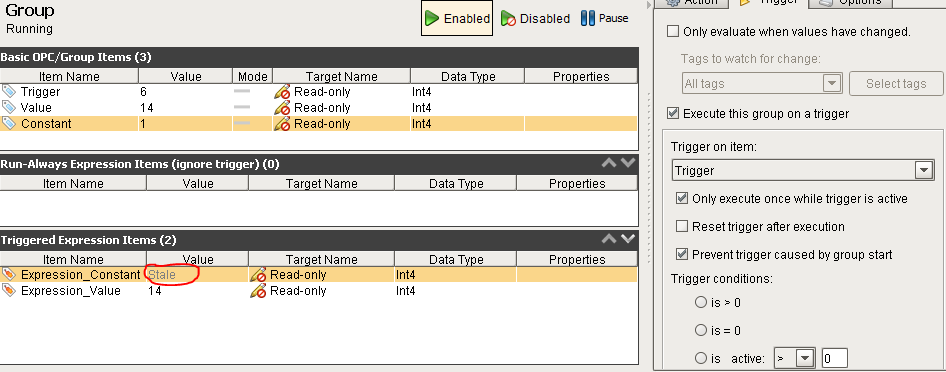Screen dimensions: 946x372
Task: Click value 6 in Trigger row
Action: (144, 92)
